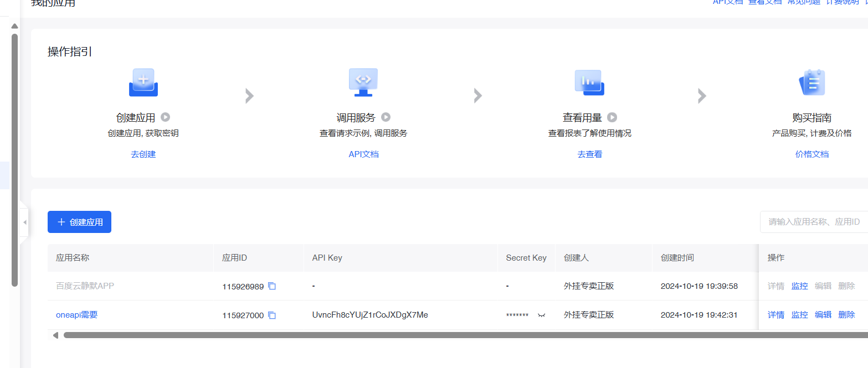Screen dimensions: 868x368
Task: Click the View Usage chart icon
Action: pos(589,82)
